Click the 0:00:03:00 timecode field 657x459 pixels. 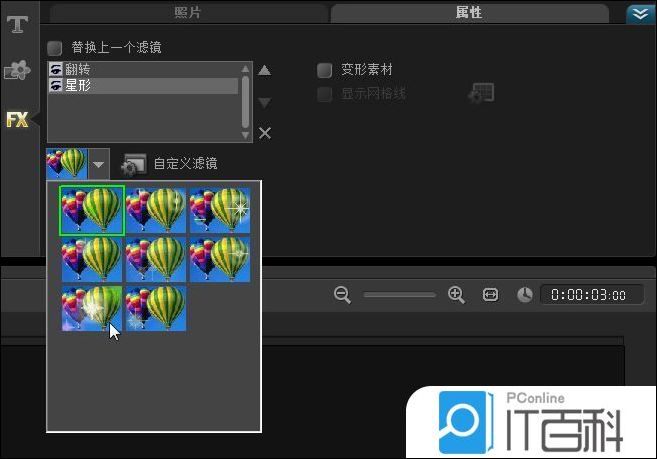pyautogui.click(x=592, y=295)
